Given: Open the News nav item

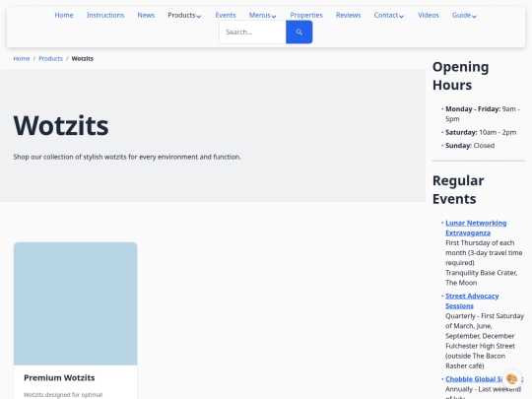Looking at the screenshot, I should [x=146, y=15].
